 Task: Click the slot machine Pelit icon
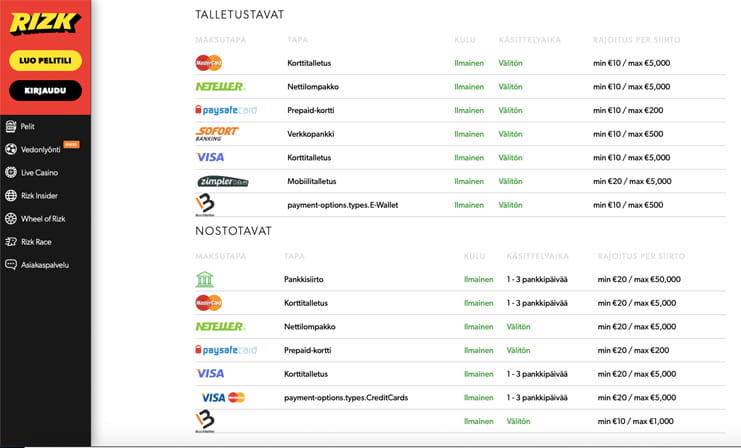[x=11, y=126]
